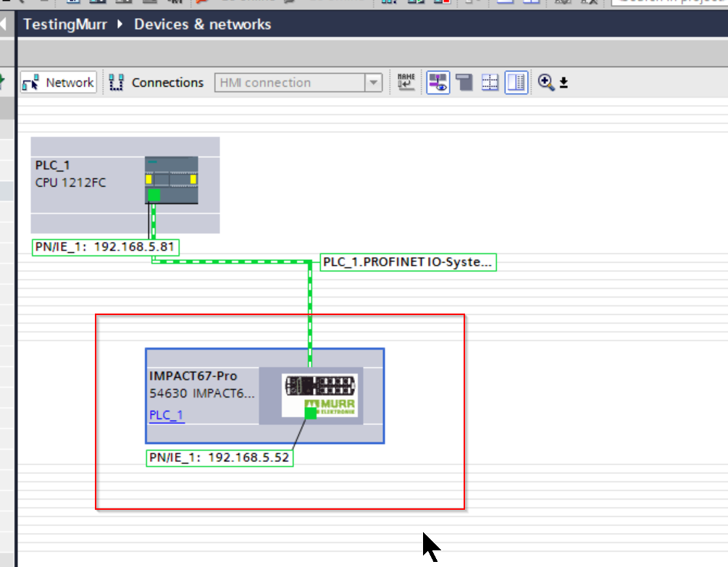Viewport: 728px width, 567px height.
Task: Select PN/IE_1: 192.168.5.52 address label
Action: (219, 458)
